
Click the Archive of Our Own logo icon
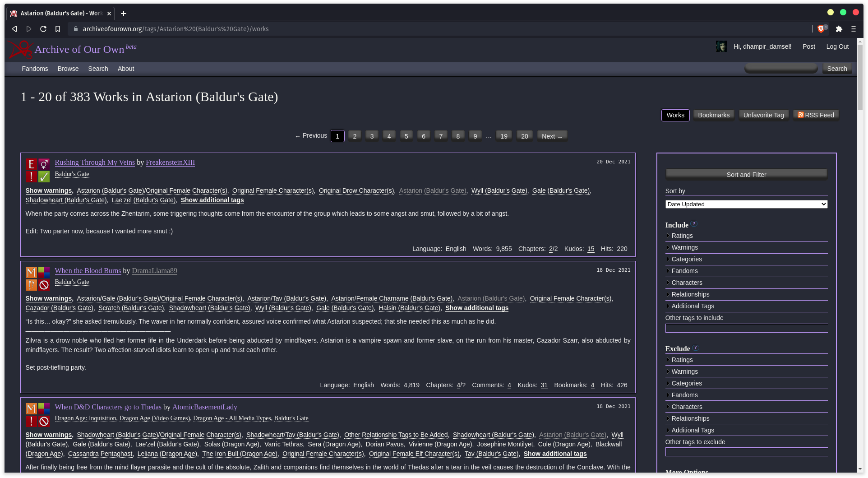pos(21,49)
